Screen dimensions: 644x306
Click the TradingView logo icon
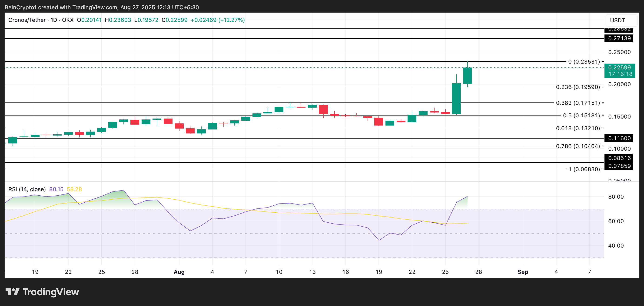coord(13,292)
